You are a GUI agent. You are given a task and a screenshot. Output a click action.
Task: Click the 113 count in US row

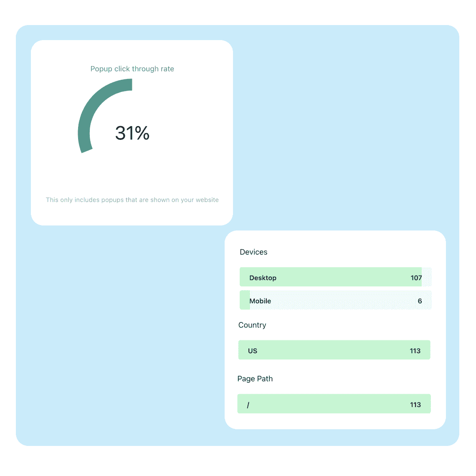coord(415,351)
